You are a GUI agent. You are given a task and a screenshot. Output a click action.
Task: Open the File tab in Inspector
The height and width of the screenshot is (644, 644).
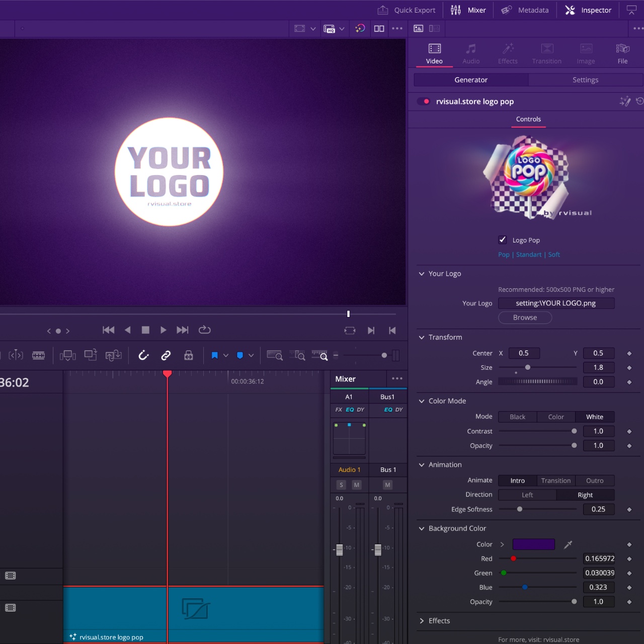(x=622, y=53)
